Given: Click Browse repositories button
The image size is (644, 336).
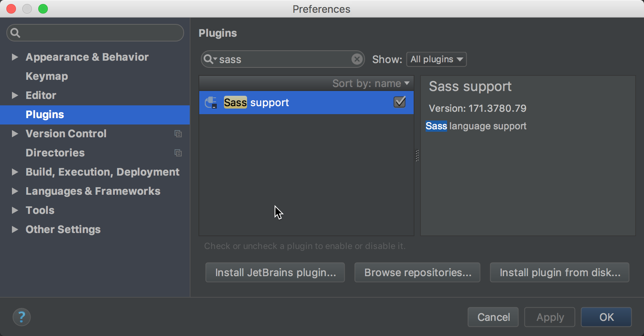Looking at the screenshot, I should click(x=417, y=273).
